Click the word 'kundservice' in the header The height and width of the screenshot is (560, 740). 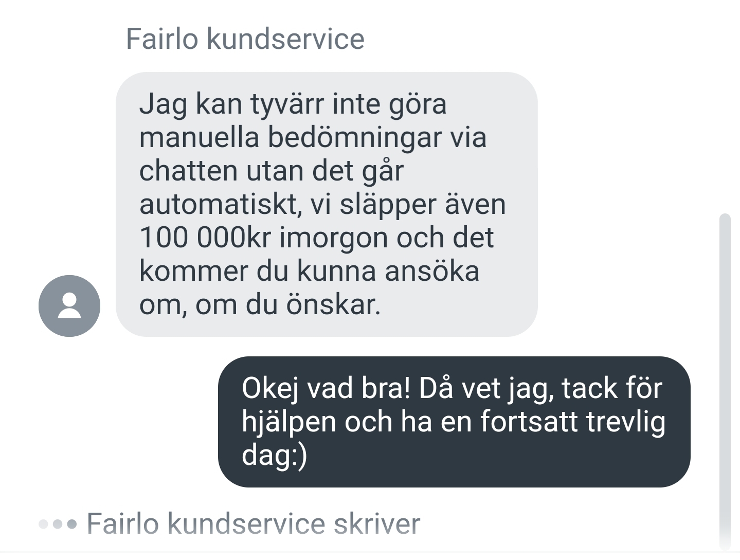tap(285, 39)
